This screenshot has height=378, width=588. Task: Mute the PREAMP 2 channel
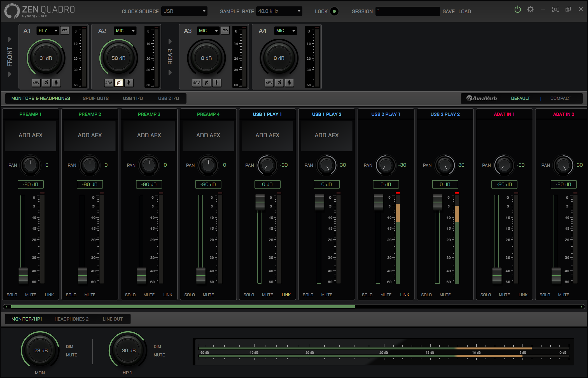(90, 295)
